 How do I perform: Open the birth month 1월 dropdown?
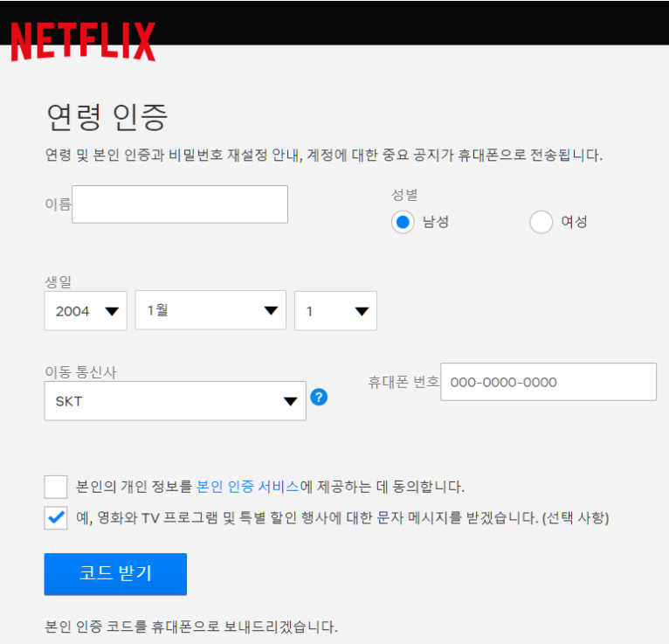(x=210, y=310)
